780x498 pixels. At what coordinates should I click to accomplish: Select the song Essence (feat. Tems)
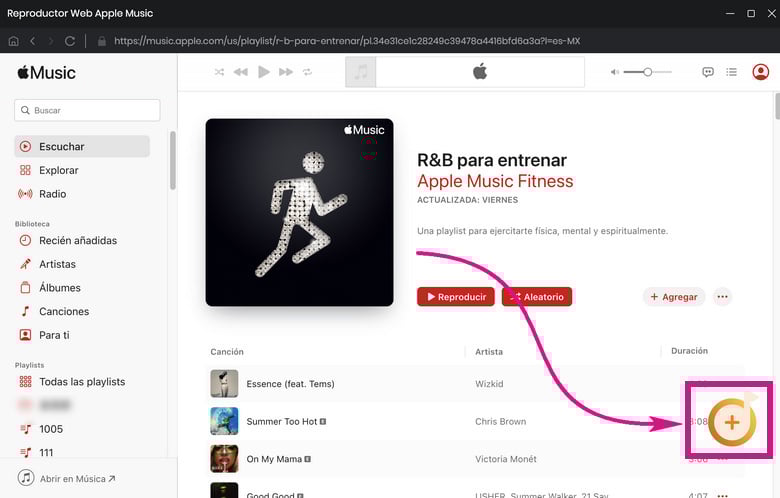click(291, 384)
